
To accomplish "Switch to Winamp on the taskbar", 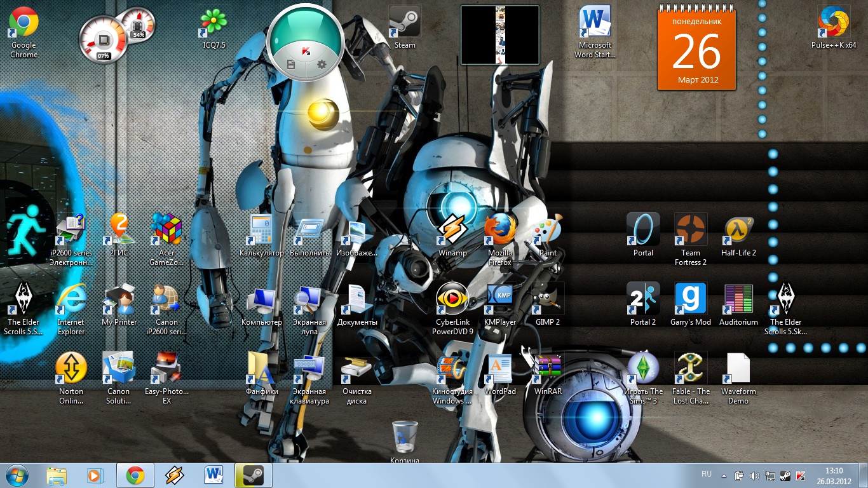I will pos(174,475).
